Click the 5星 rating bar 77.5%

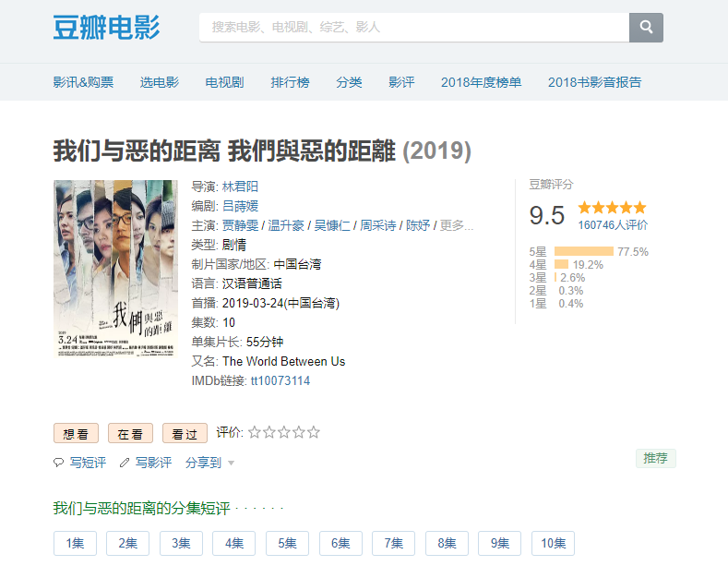(x=584, y=251)
